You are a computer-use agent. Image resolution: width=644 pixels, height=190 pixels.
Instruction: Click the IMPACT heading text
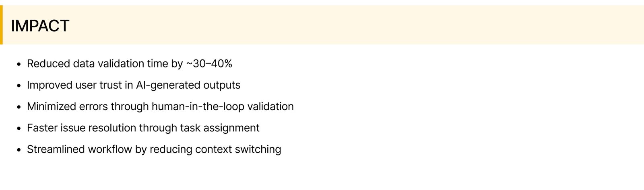tap(40, 26)
